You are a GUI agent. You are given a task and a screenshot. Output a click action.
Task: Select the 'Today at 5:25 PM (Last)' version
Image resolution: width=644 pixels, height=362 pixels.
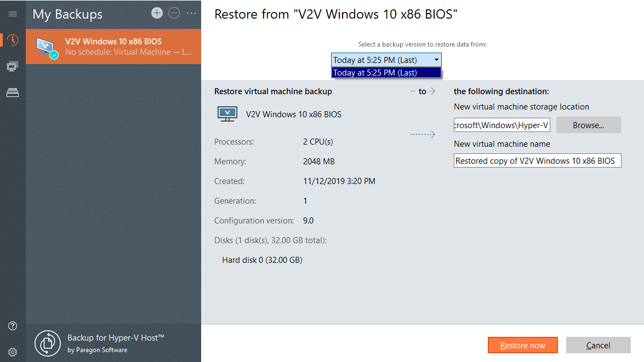tap(386, 72)
